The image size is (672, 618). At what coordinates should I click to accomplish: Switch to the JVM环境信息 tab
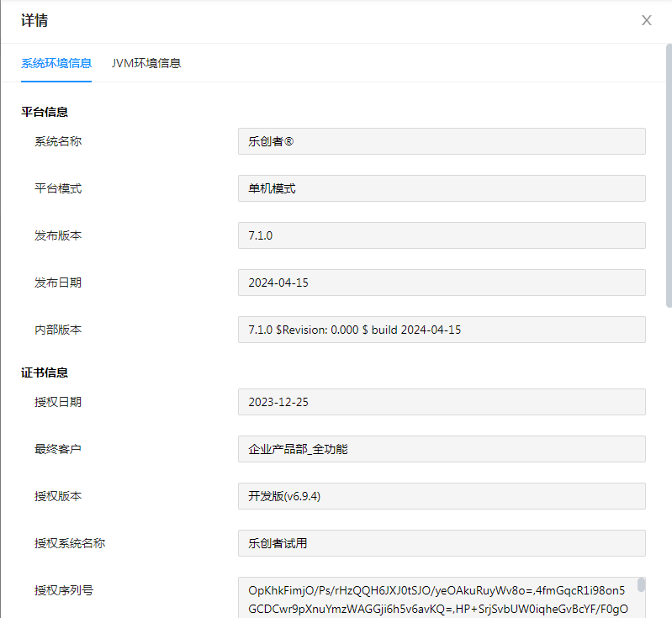click(x=146, y=63)
